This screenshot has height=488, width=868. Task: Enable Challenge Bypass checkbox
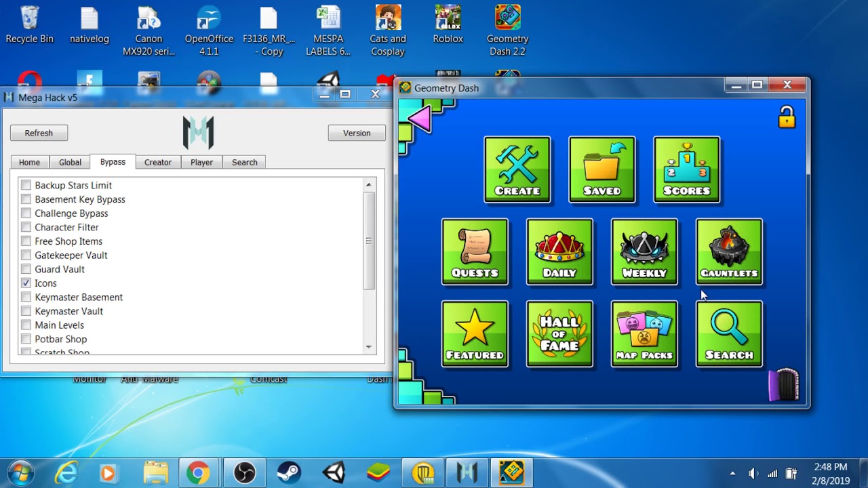coord(26,213)
